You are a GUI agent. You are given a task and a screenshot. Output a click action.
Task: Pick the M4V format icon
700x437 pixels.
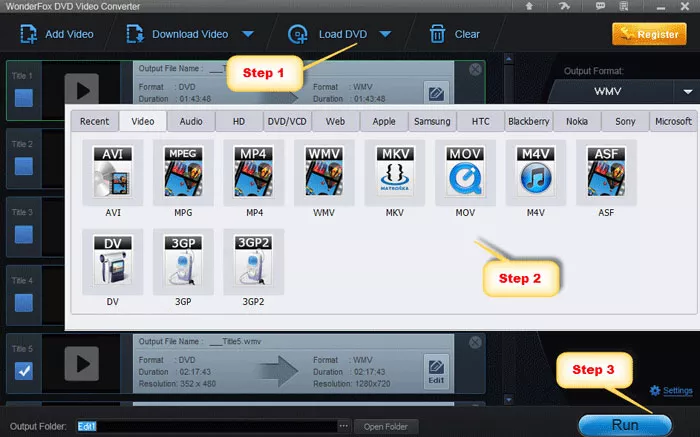pos(536,172)
